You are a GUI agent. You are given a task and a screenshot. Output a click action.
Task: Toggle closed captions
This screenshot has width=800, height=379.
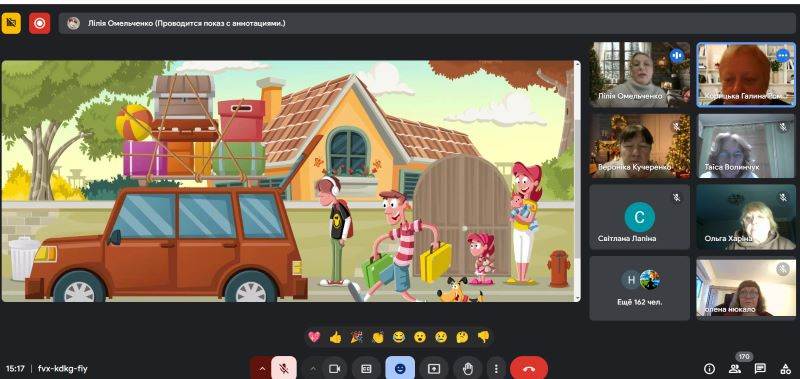366,368
